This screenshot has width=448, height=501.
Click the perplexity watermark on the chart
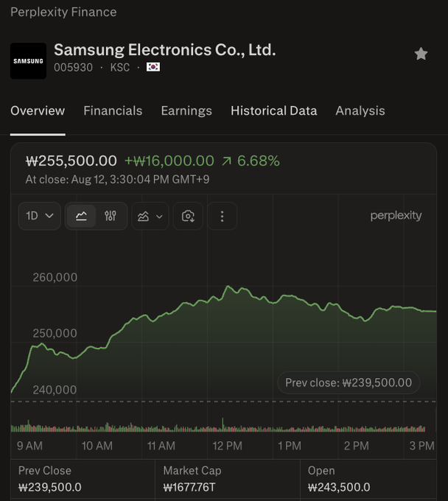coord(396,216)
